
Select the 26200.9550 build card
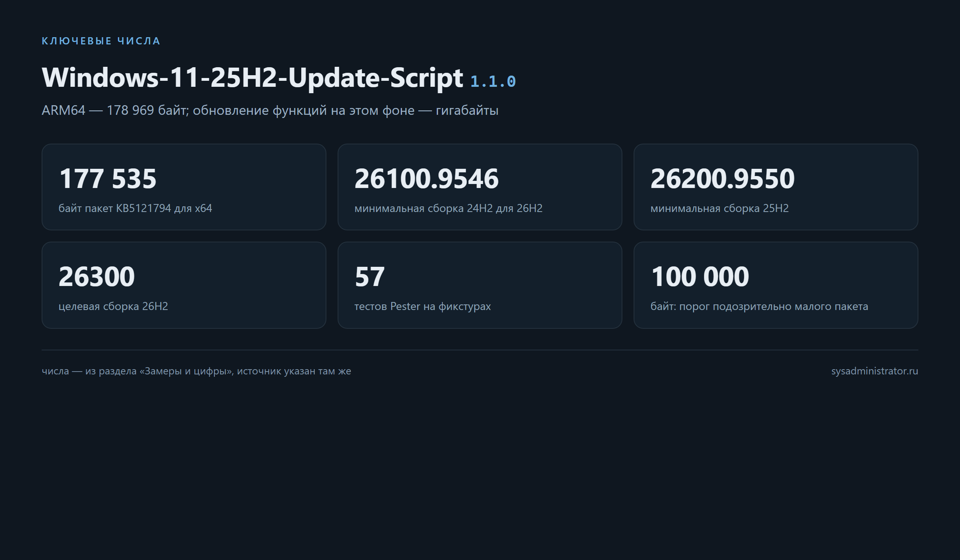[776, 187]
